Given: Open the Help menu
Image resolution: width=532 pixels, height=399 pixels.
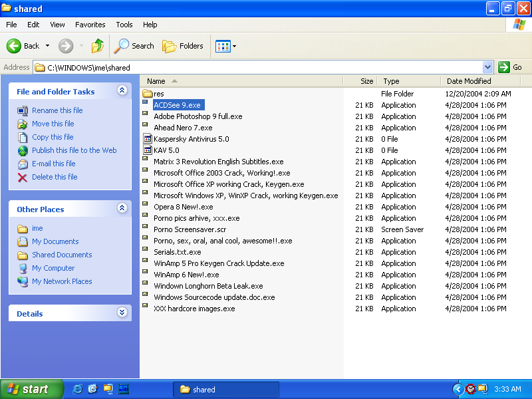Looking at the screenshot, I should tap(150, 25).
